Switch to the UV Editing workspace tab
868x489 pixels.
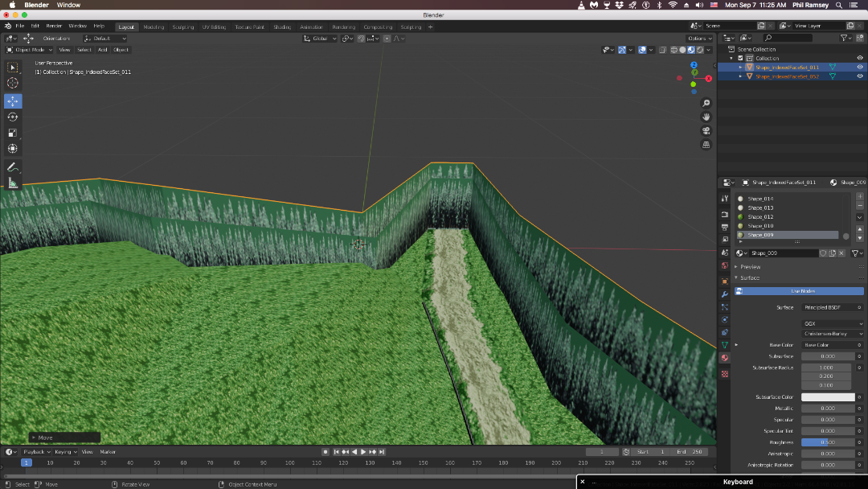tap(213, 27)
